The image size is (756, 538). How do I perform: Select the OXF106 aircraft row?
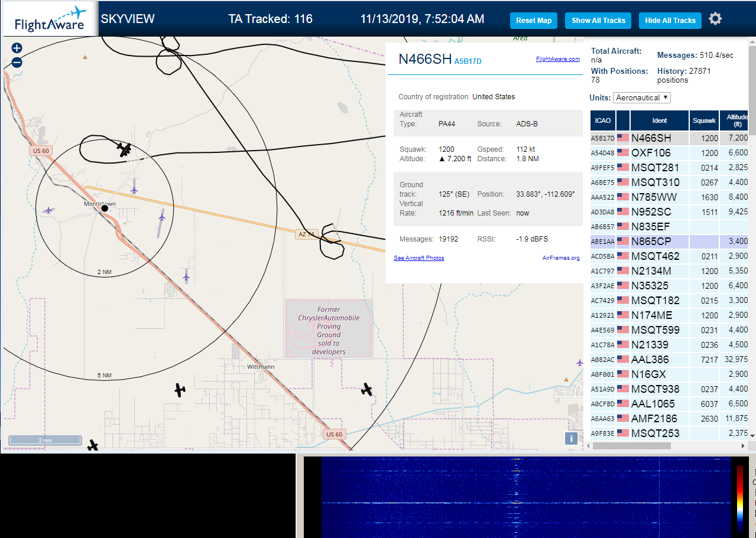669,153
